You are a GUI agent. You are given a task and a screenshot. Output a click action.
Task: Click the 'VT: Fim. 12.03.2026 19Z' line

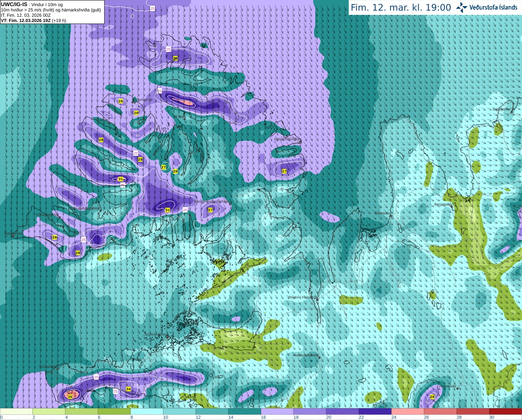coord(25,20)
